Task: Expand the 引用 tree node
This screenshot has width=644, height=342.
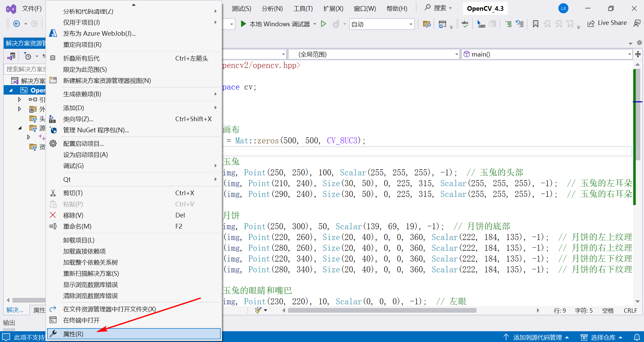Action: (x=20, y=99)
